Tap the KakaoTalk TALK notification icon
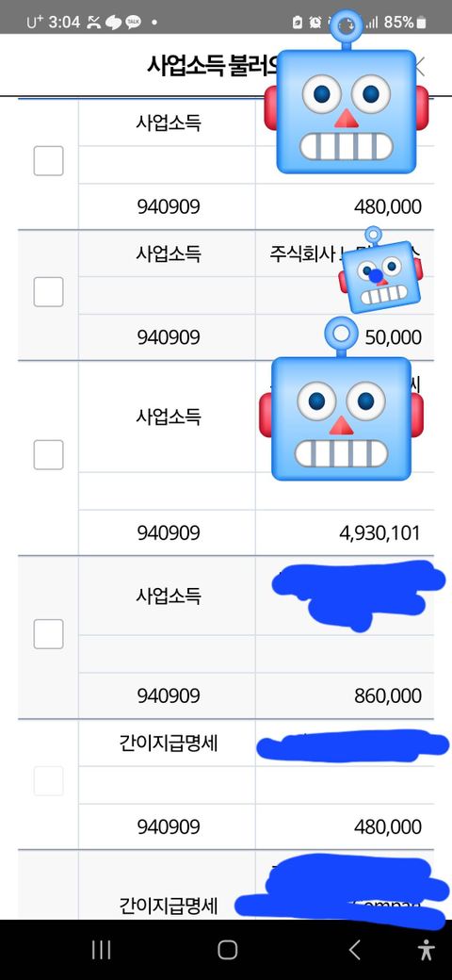The height and width of the screenshot is (980, 452). point(133,23)
